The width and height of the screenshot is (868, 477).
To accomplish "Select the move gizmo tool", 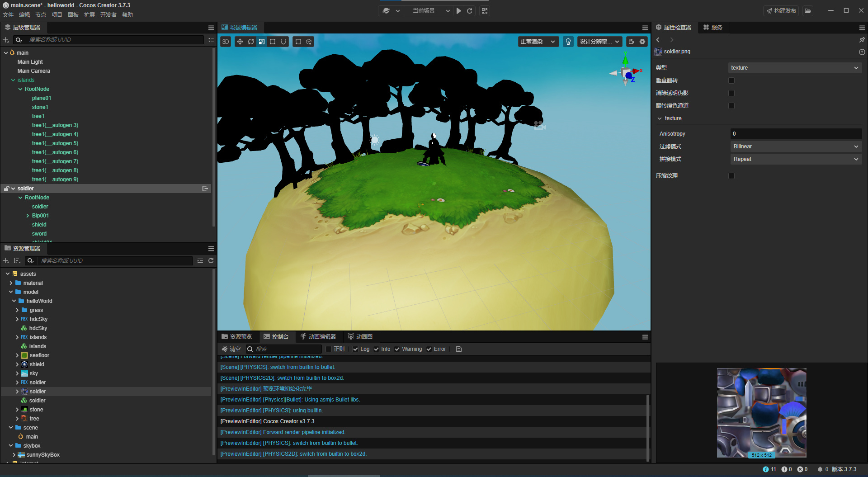I will [x=240, y=42].
